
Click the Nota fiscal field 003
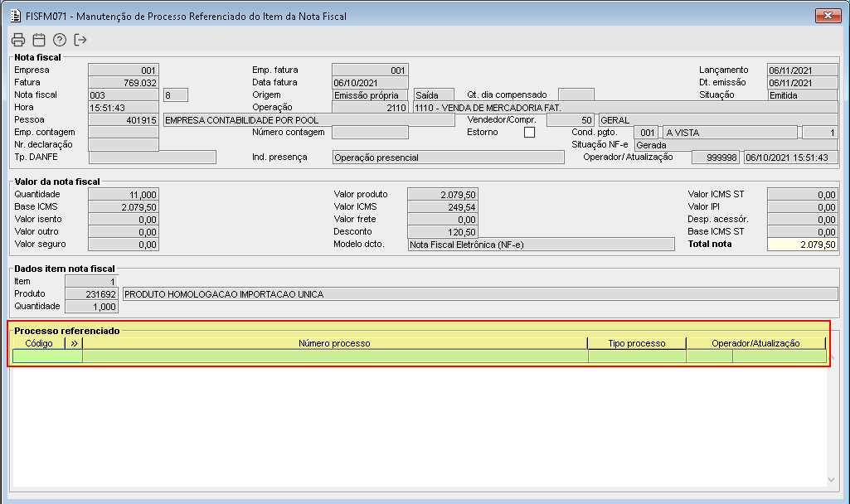[124, 94]
